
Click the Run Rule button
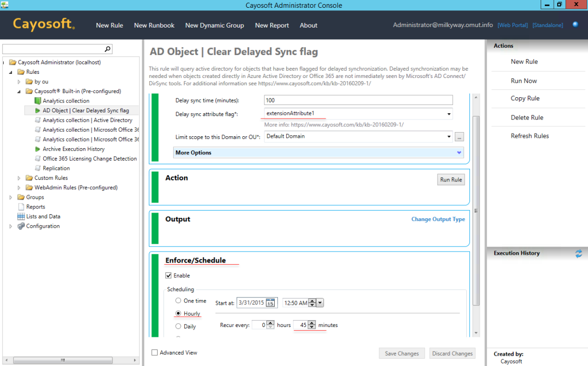[x=451, y=179]
